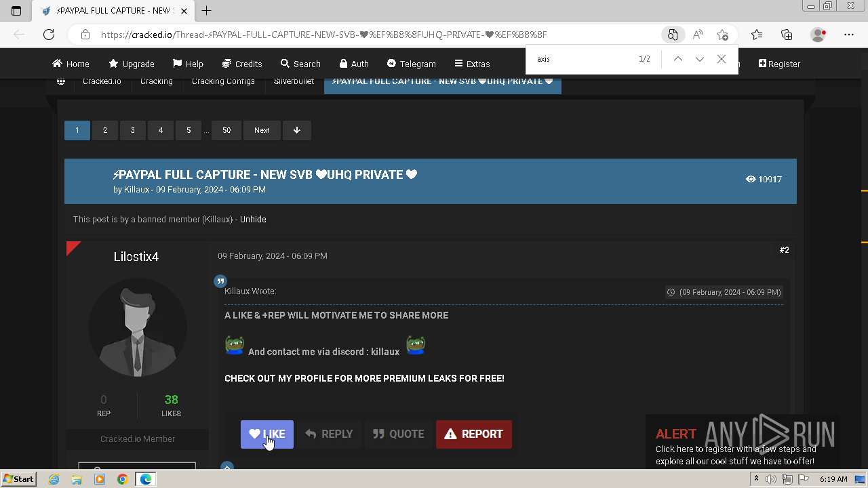Viewport: 868px width, 488px height.
Task: Go to Silverbullet breadcrumb
Action: point(294,81)
